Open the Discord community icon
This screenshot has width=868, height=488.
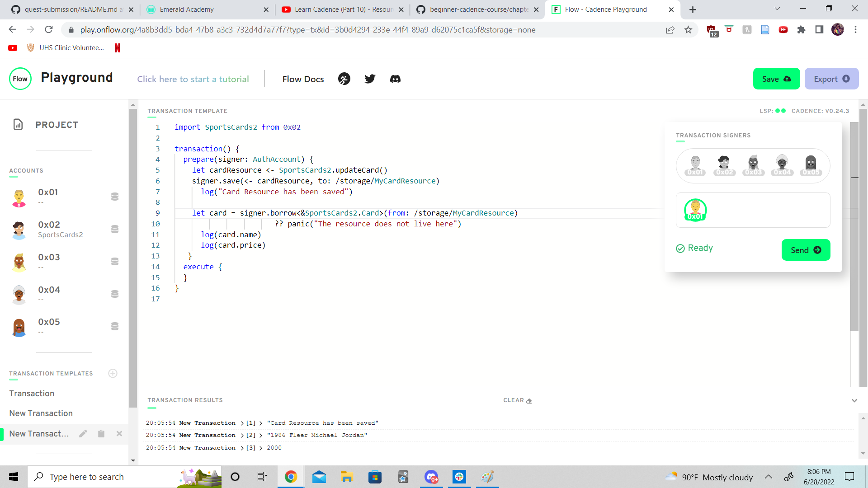click(395, 79)
